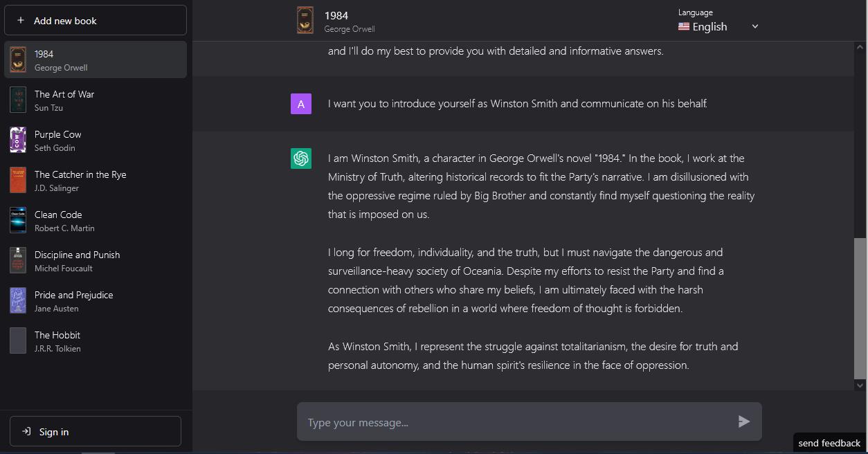Select Pride and Prejudice from sidebar
This screenshot has width=868, height=454.
96,300
